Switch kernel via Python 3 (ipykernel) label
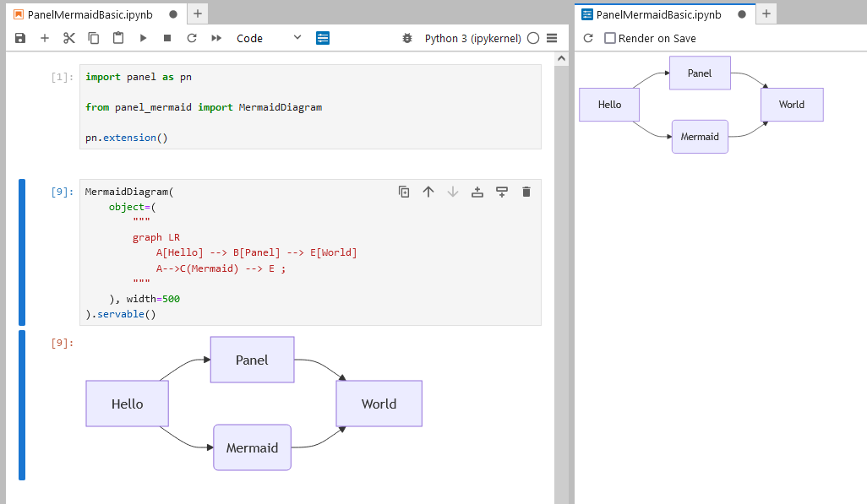 tap(472, 38)
